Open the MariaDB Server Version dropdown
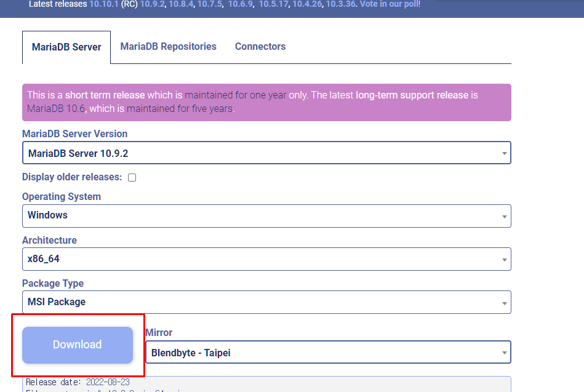The image size is (584, 392). pos(266,153)
